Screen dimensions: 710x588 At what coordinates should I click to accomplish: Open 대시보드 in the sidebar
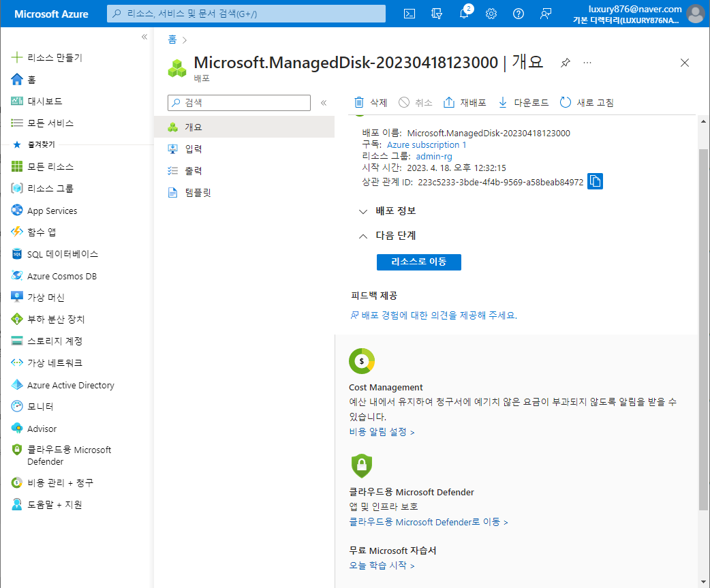[37, 101]
